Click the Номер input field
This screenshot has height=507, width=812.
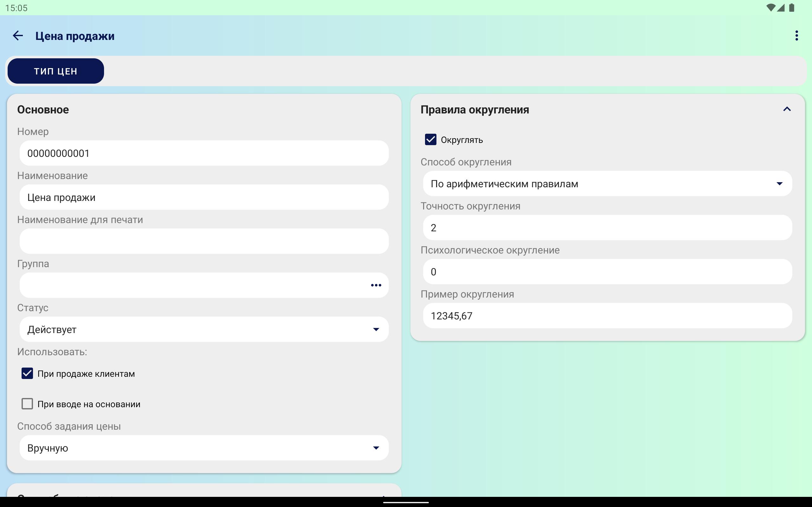(204, 153)
